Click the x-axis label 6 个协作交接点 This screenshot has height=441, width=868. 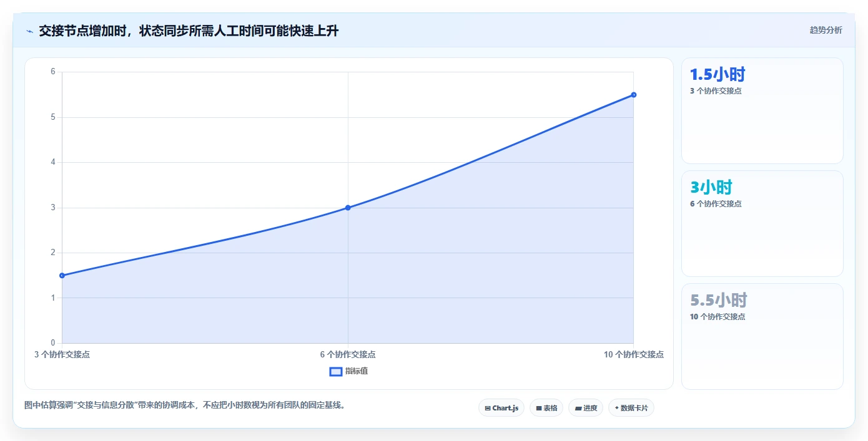348,354
